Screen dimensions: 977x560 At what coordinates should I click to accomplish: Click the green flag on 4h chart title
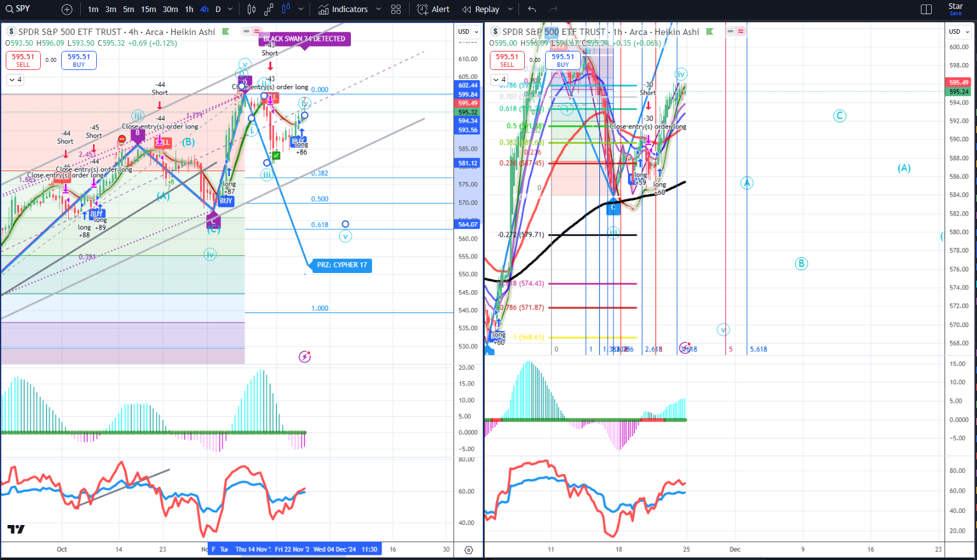click(225, 32)
